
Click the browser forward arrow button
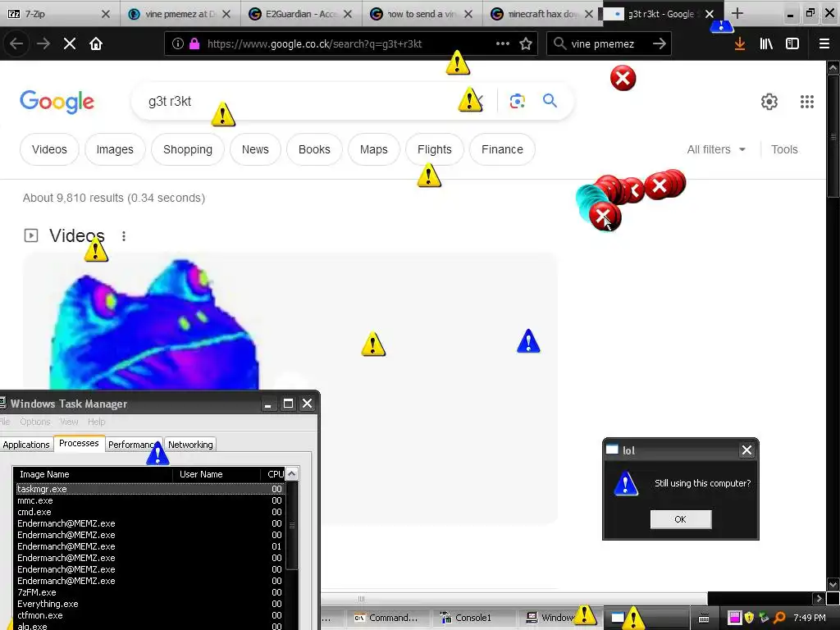43,44
